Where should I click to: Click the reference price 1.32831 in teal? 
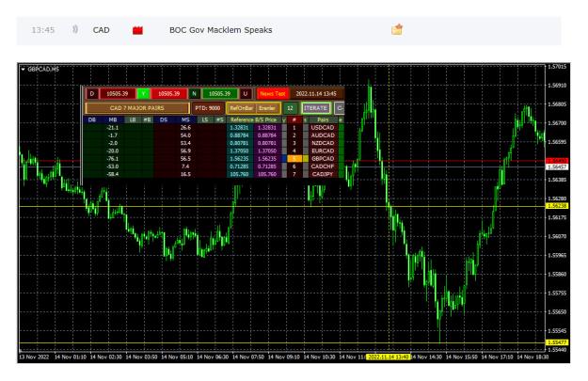(240, 128)
